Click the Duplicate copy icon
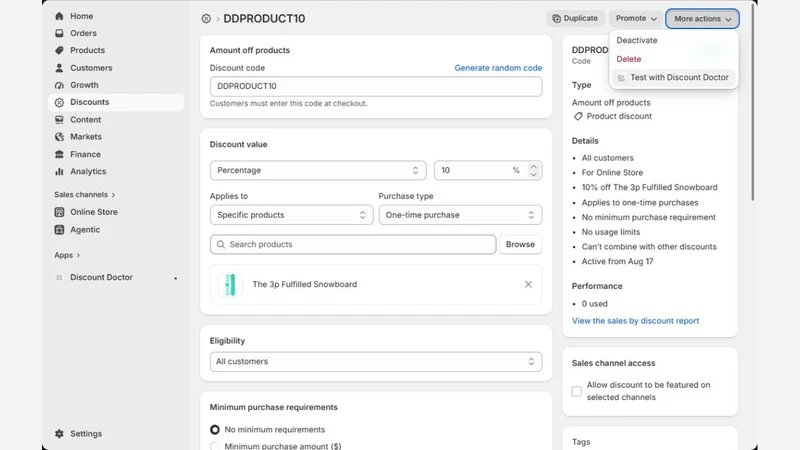The image size is (800, 450). tap(557, 19)
